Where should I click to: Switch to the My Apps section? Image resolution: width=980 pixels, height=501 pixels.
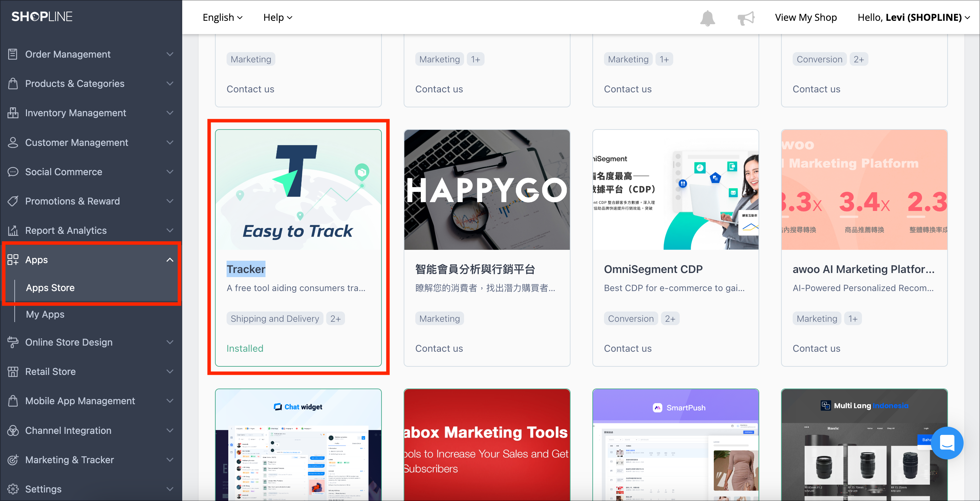tap(45, 314)
